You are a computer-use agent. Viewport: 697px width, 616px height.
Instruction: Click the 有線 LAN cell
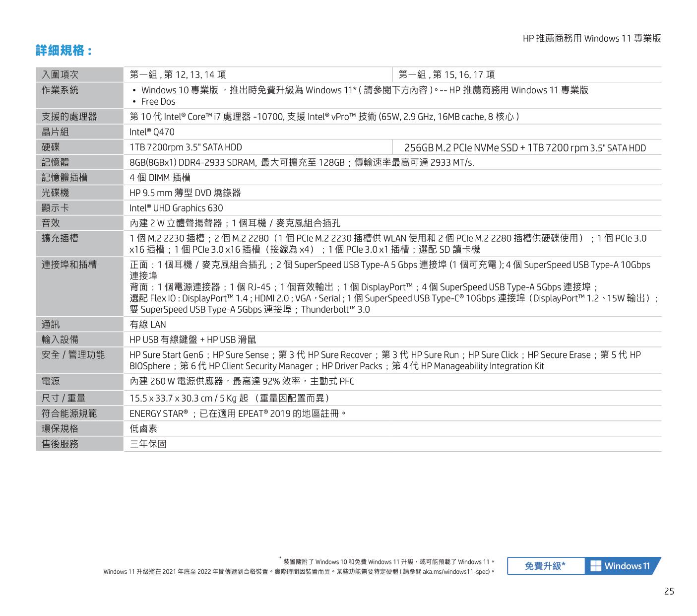coord(148,325)
